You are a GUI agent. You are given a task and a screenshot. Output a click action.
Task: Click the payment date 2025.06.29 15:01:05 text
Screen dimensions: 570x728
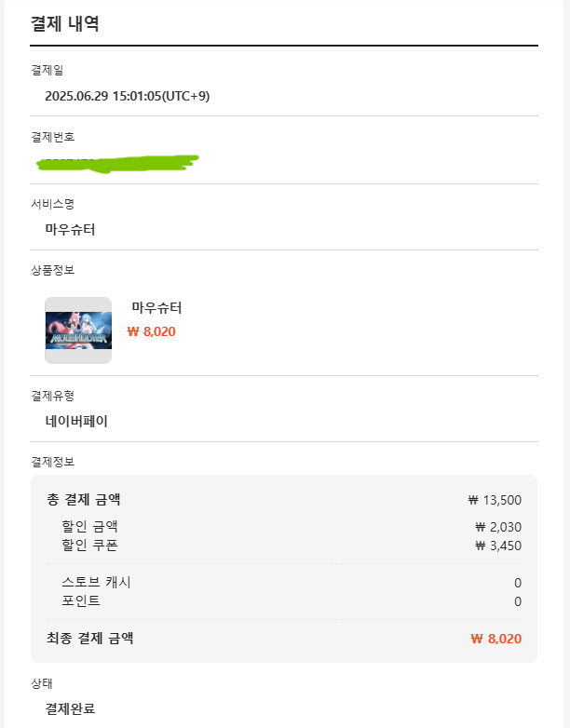(127, 96)
